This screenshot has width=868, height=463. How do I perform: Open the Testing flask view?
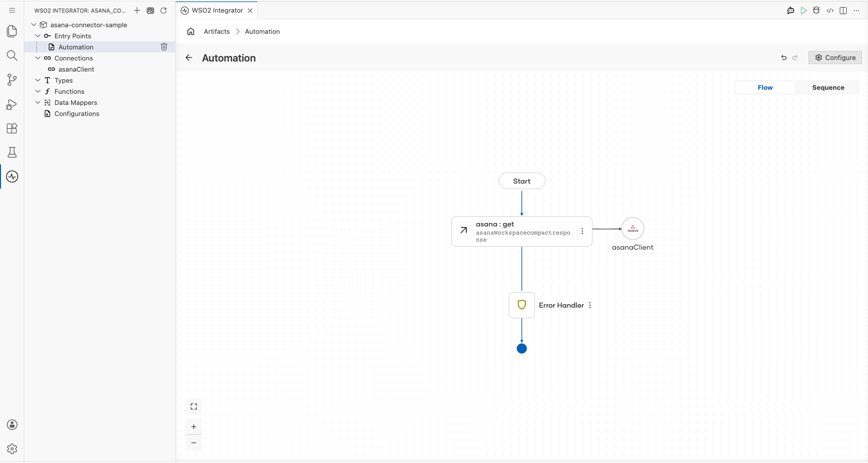[12, 152]
